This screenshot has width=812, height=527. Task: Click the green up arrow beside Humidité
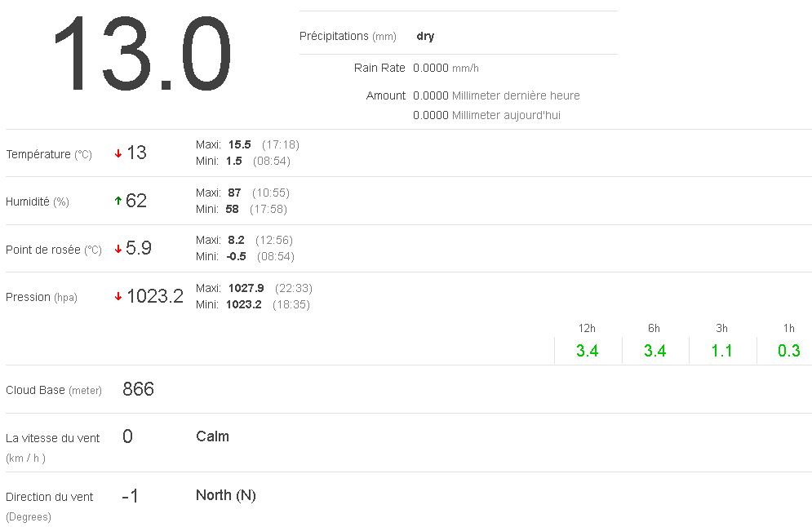coord(118,201)
